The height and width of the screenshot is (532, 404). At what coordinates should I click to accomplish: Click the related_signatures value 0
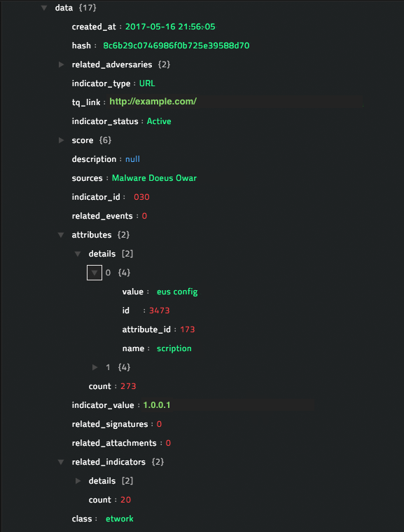[x=160, y=424]
